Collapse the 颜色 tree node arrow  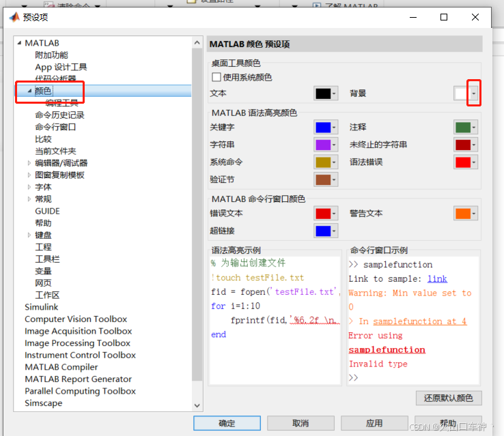coord(29,91)
